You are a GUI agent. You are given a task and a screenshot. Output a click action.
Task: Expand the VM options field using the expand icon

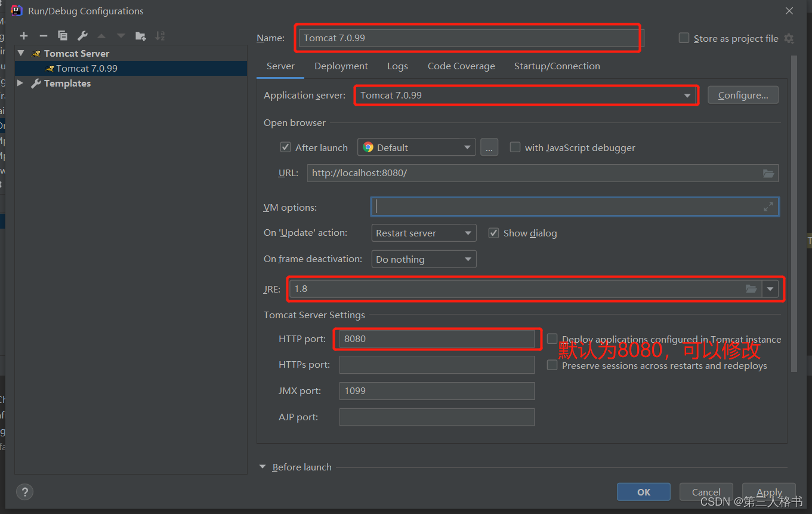click(768, 207)
